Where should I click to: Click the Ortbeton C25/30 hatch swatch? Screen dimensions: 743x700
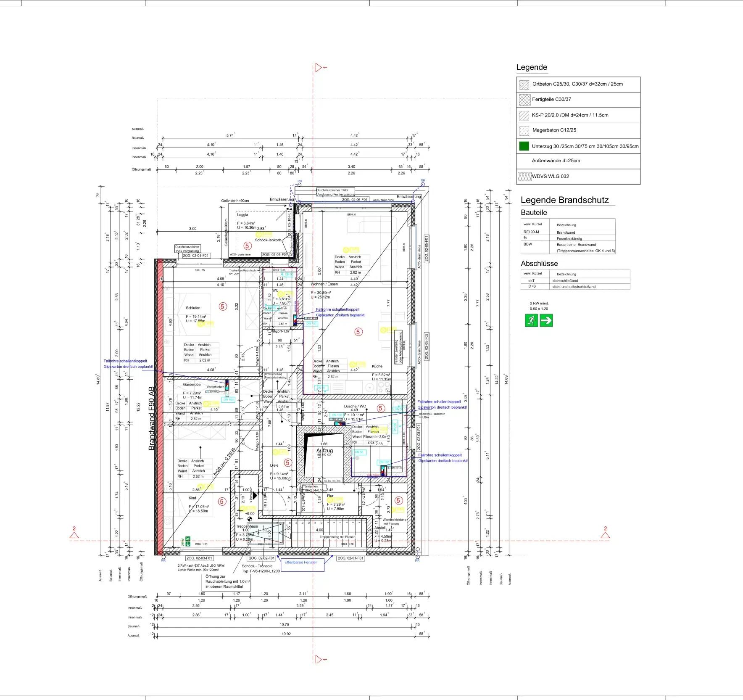tap(524, 85)
